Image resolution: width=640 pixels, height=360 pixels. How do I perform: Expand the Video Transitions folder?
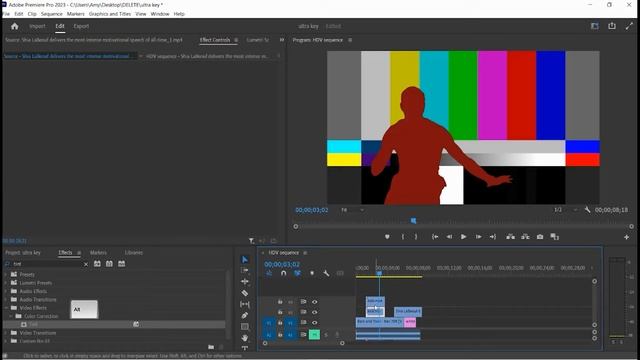tap(6, 333)
